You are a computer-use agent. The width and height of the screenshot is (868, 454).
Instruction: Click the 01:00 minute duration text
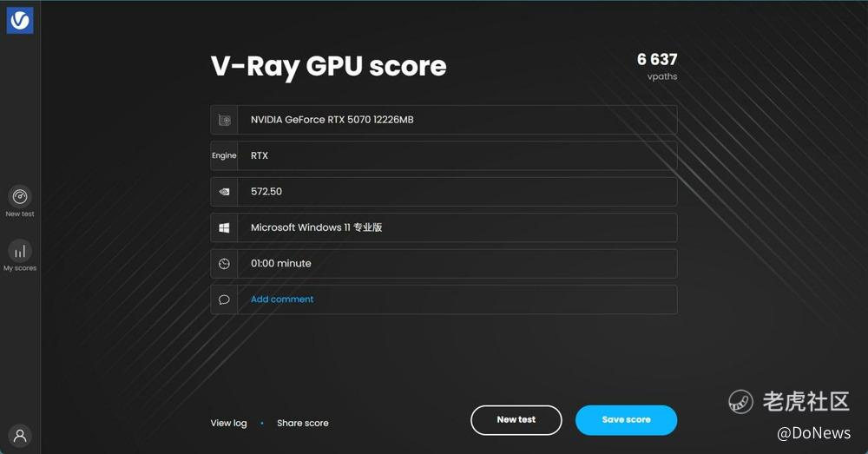[x=280, y=264]
